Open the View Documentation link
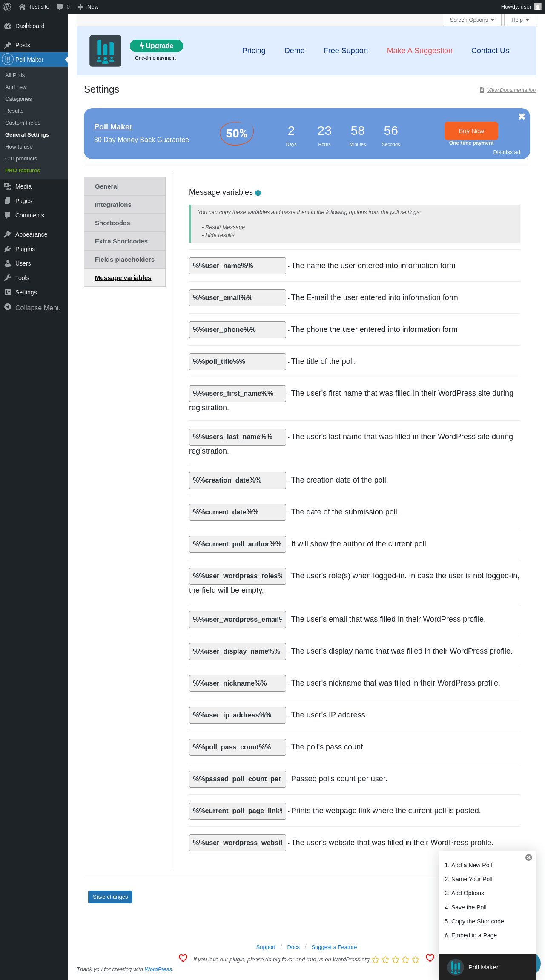 point(511,90)
